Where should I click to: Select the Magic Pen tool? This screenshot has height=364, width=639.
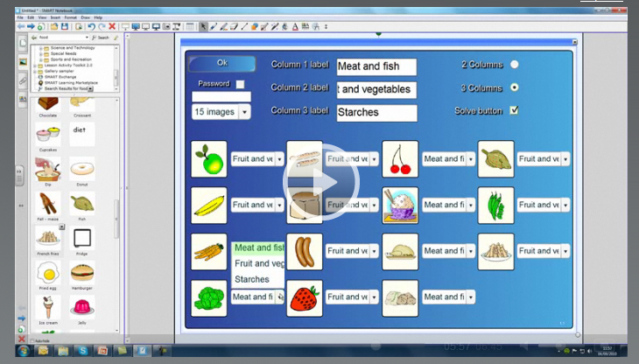275,27
